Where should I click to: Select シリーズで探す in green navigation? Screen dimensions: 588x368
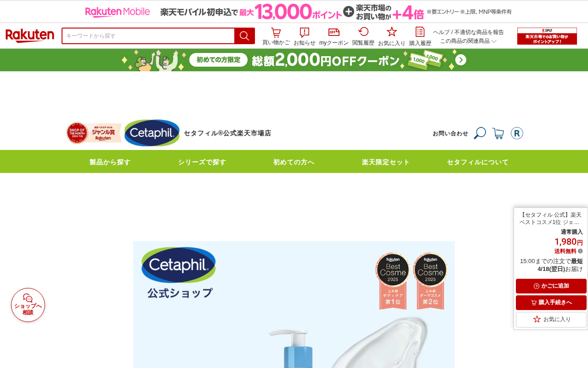click(202, 162)
